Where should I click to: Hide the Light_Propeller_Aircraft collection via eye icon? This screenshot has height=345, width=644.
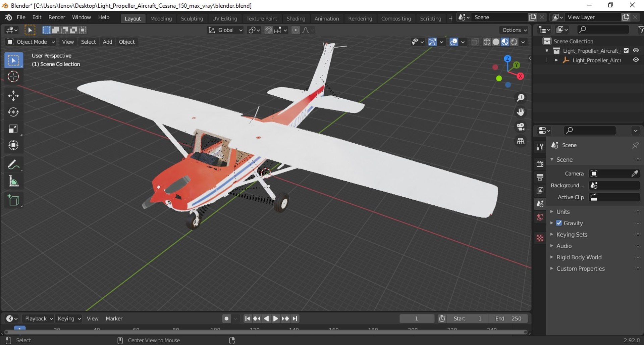[x=636, y=50]
